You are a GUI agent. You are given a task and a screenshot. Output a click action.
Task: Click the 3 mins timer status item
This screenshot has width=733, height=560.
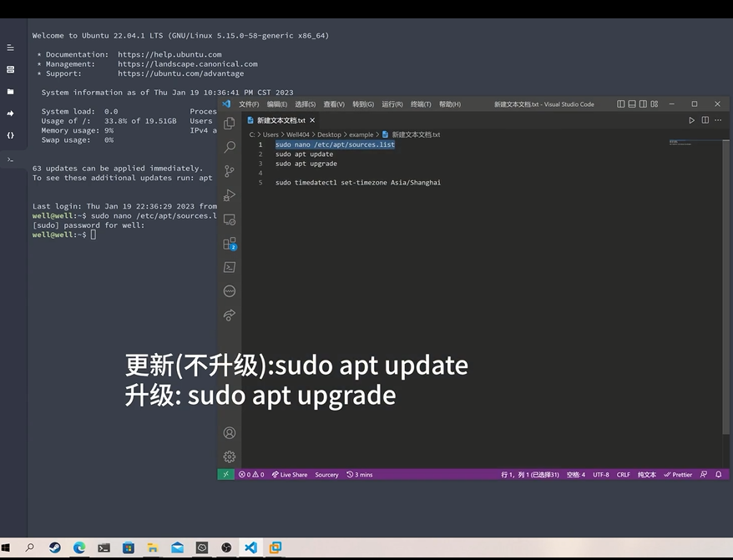click(360, 475)
